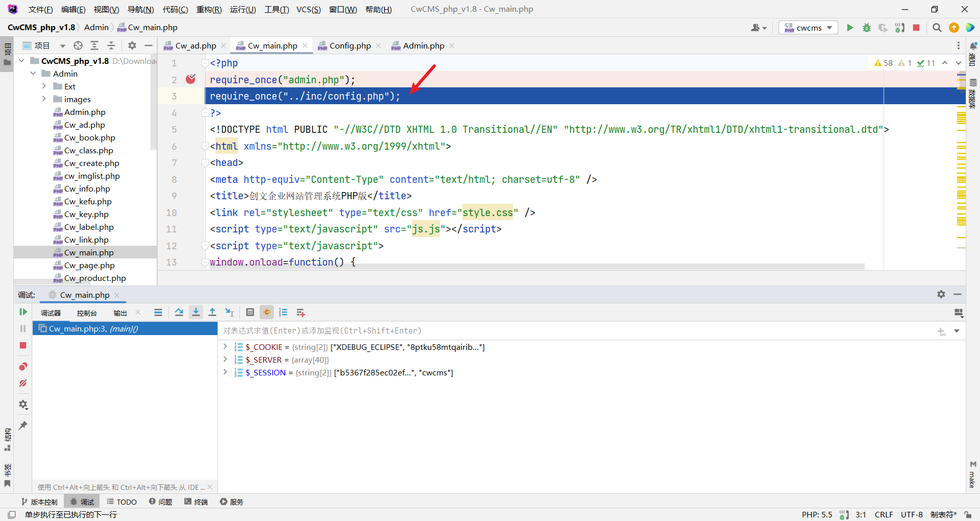The height and width of the screenshot is (521, 980).
Task: Expand the $_COOKIE variable node
Action: coord(225,347)
